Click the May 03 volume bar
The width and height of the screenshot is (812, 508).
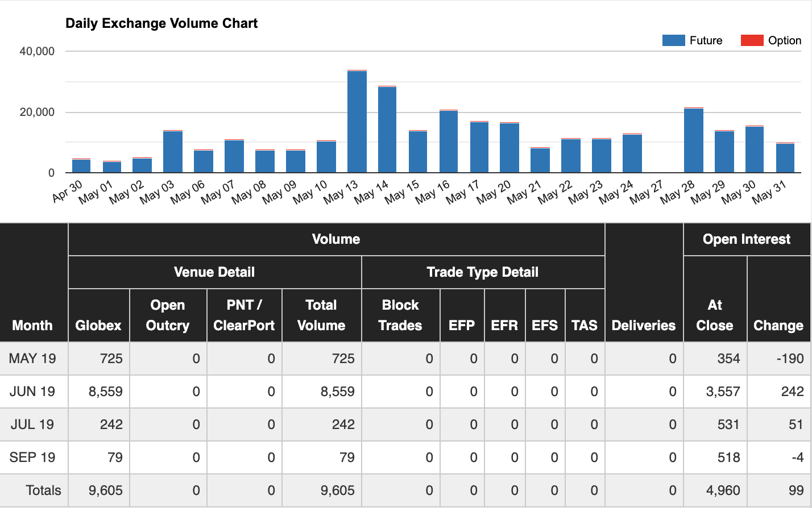point(172,152)
